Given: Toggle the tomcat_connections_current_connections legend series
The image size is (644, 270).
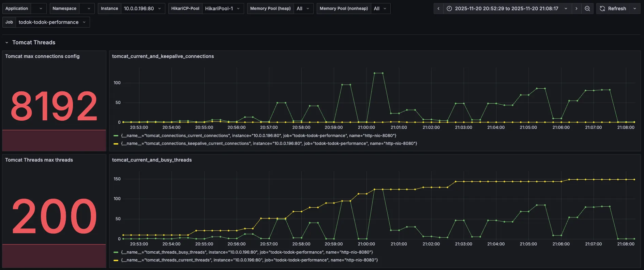Looking at the screenshot, I should pyautogui.click(x=258, y=136).
